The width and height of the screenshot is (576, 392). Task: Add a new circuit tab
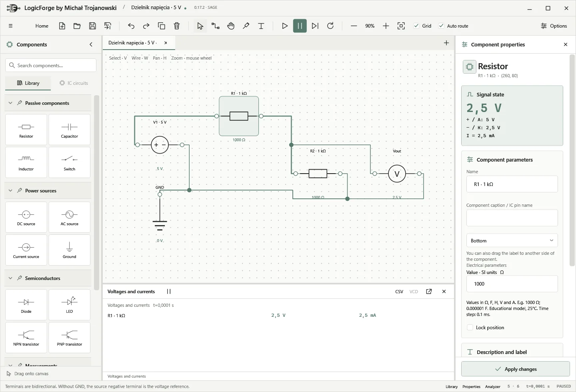pyautogui.click(x=446, y=43)
